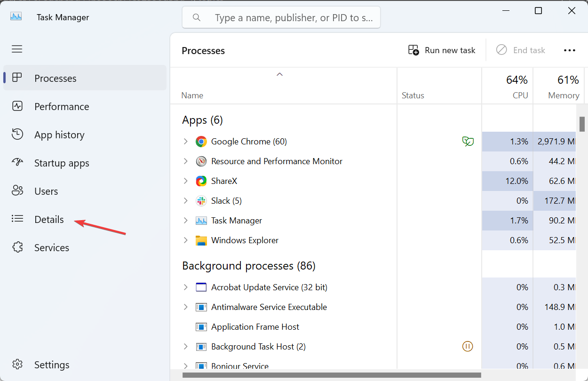Open the Users page
588x381 pixels.
pyautogui.click(x=85, y=191)
